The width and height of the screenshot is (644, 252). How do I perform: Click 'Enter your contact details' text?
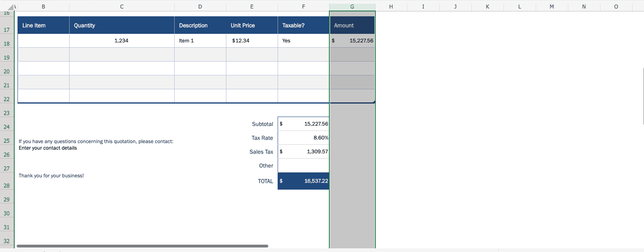point(48,148)
